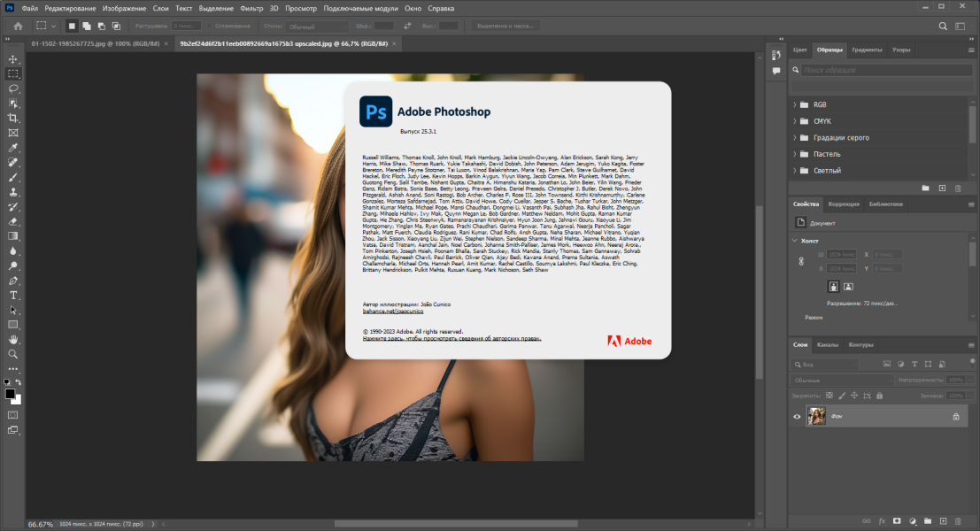980x531 pixels.
Task: Hide the Фон layer with eye icon
Action: click(797, 417)
